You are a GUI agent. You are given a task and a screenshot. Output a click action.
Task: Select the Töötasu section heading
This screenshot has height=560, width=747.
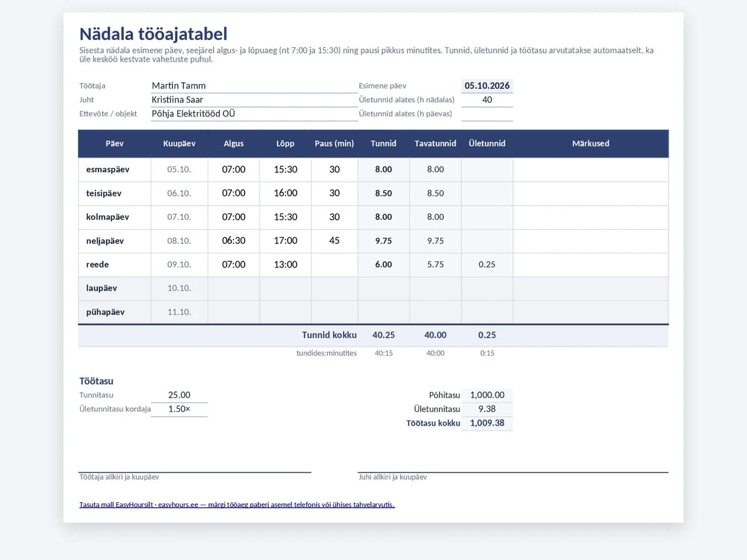click(x=96, y=381)
